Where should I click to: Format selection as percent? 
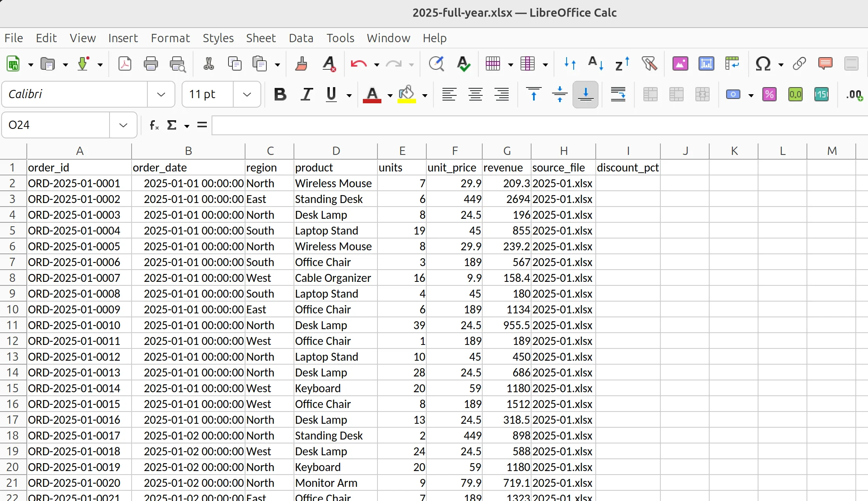(x=769, y=94)
